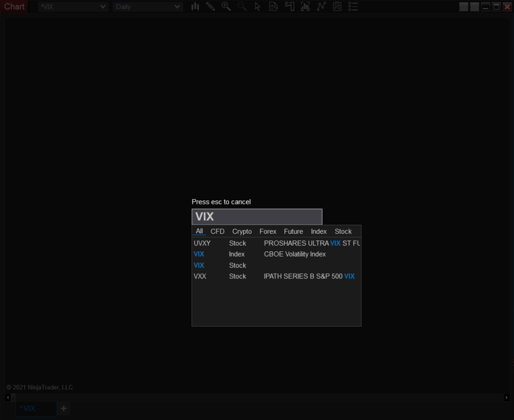514x420 pixels.
Task: Choose the VXX Stock result row
Action: tap(277, 276)
